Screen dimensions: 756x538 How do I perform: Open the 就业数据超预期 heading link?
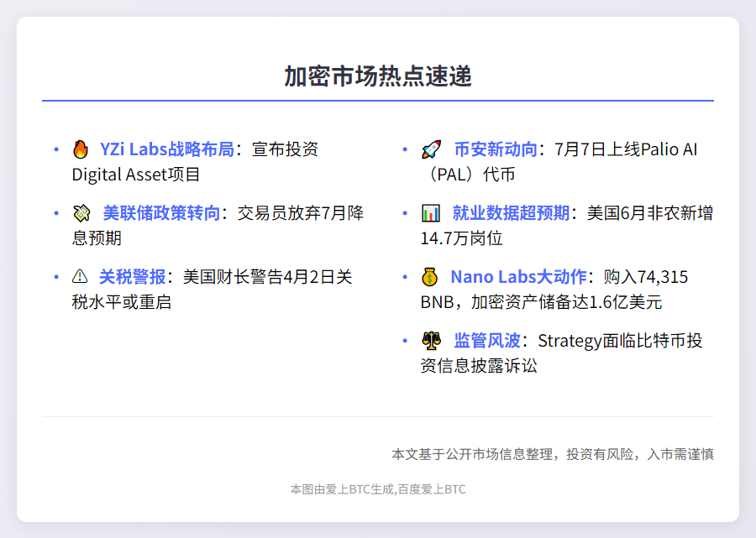click(511, 213)
